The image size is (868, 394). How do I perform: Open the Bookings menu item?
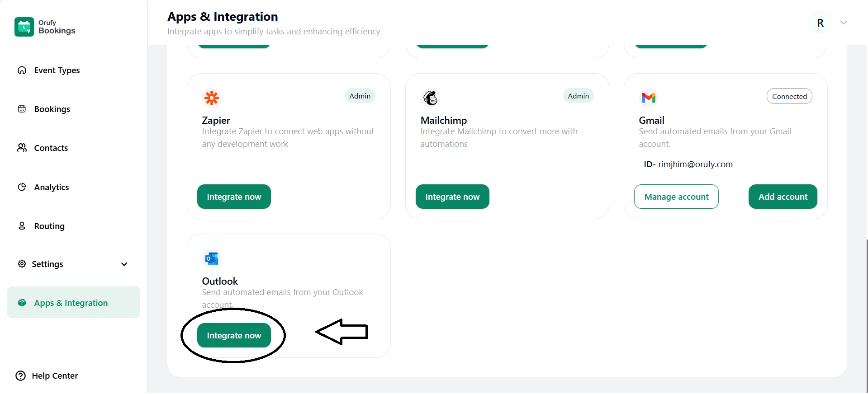[52, 109]
